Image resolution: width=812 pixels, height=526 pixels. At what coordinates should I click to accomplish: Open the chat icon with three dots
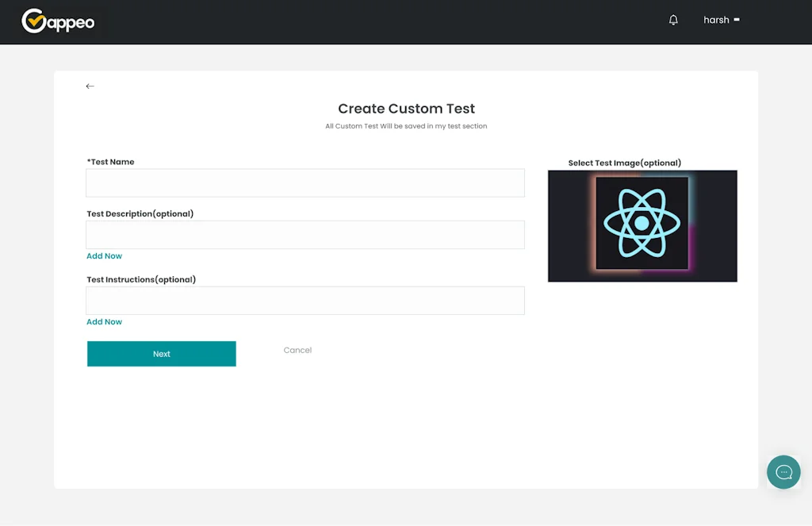click(x=783, y=472)
